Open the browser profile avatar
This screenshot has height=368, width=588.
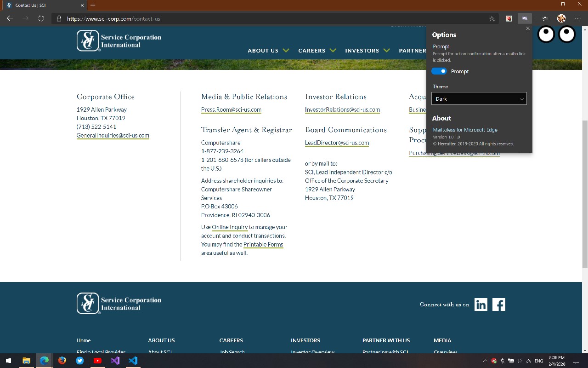(561, 18)
